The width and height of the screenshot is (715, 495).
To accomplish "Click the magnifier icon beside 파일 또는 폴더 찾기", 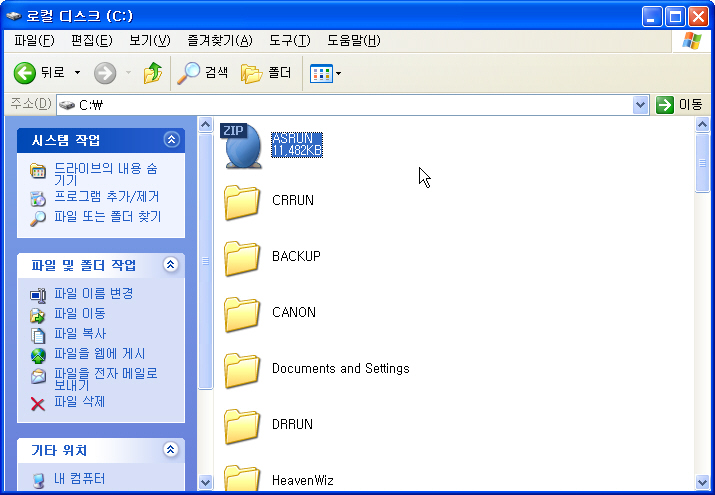I will pyautogui.click(x=38, y=219).
